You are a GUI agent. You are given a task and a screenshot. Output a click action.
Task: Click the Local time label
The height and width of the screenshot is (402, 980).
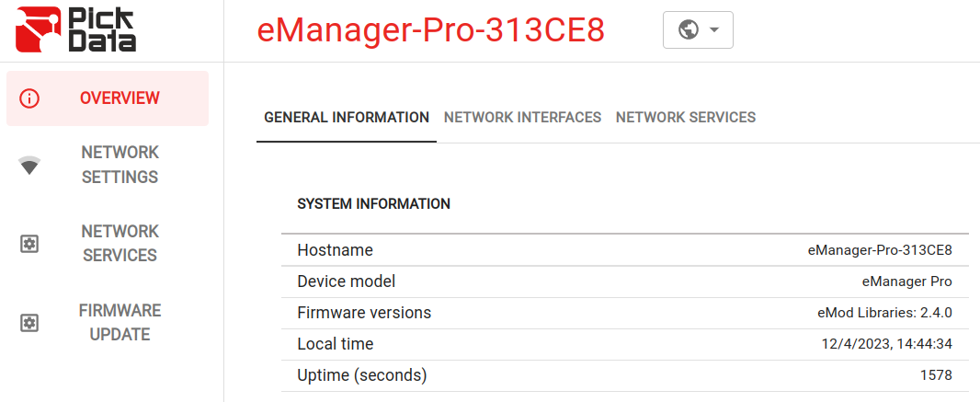pyautogui.click(x=336, y=344)
